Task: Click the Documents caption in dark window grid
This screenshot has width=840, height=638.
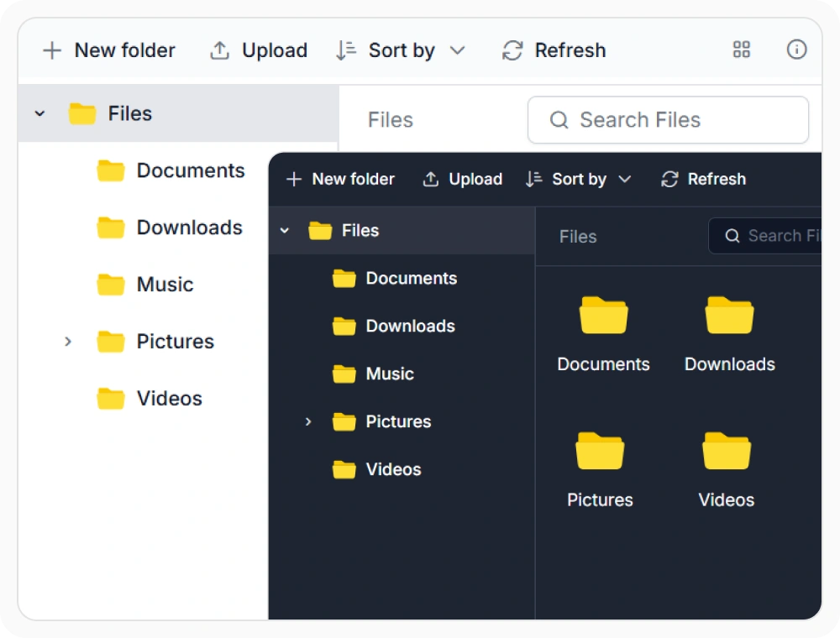Action: click(603, 364)
